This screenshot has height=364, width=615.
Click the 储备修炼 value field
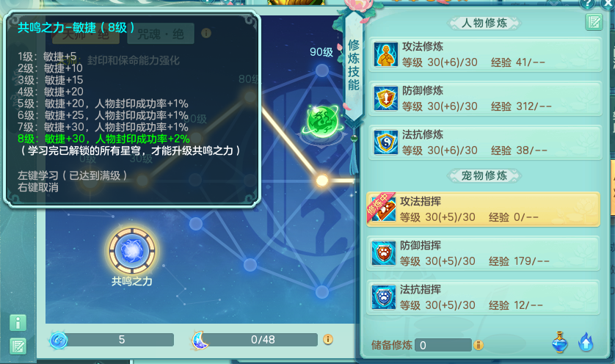[443, 345]
